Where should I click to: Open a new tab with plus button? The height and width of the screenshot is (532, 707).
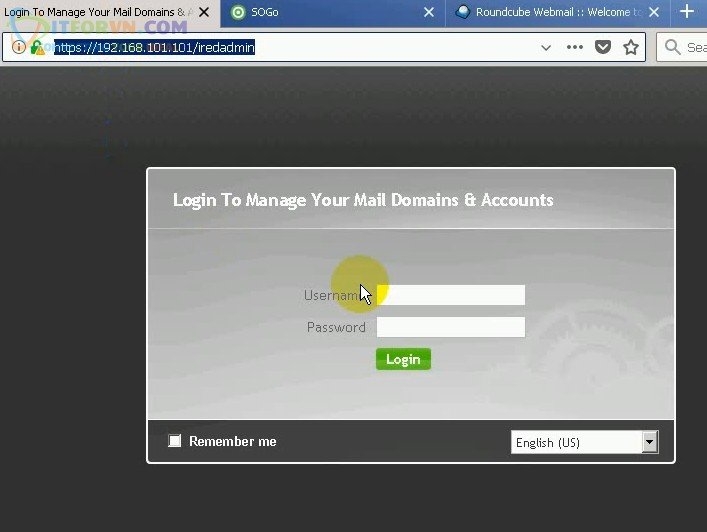click(687, 12)
